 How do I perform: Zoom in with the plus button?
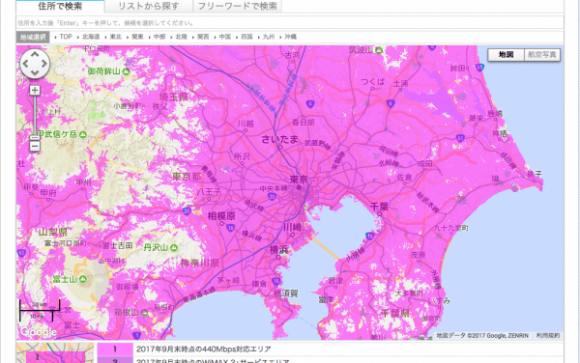pyautogui.click(x=35, y=90)
